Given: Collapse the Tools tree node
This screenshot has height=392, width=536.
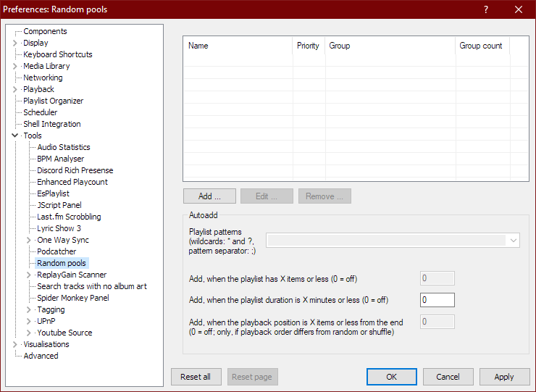Looking at the screenshot, I should click(x=14, y=135).
